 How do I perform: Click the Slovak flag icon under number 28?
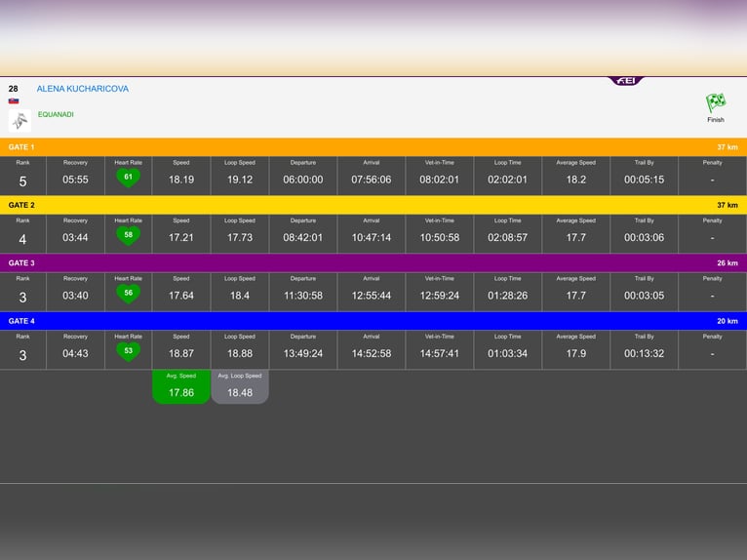tap(14, 101)
